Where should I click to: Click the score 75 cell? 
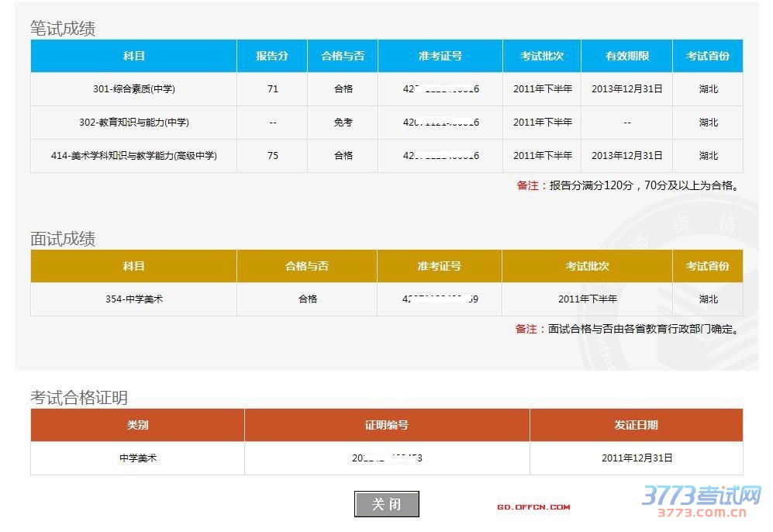click(272, 156)
